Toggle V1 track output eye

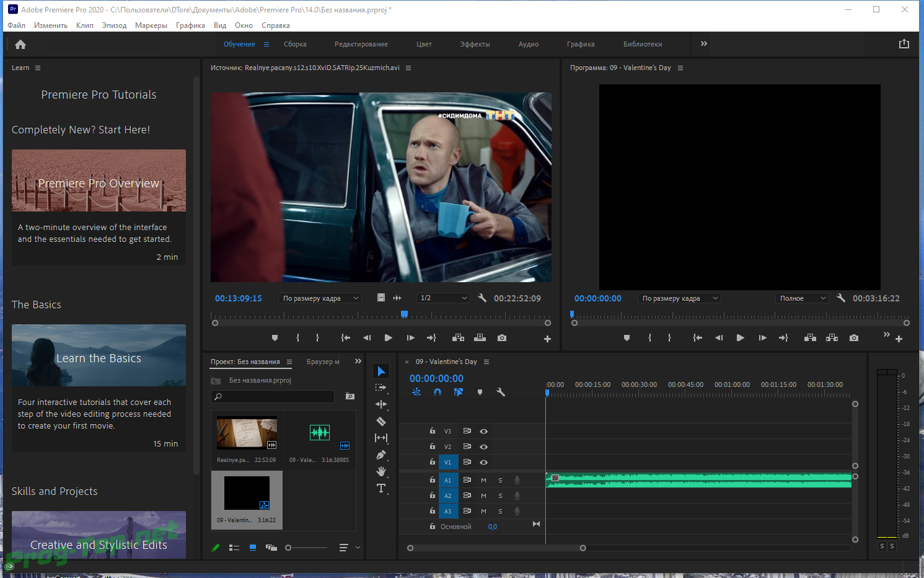pyautogui.click(x=483, y=462)
